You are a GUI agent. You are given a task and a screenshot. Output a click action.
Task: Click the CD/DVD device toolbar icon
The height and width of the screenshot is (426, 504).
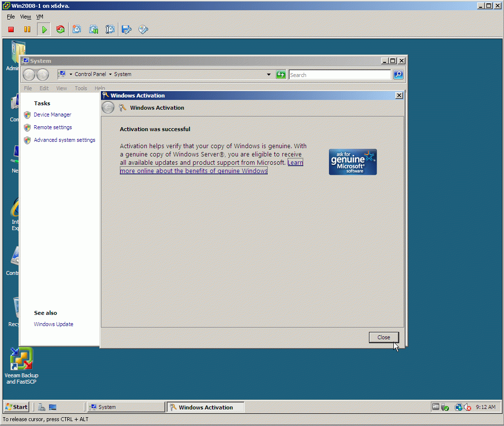click(x=143, y=30)
